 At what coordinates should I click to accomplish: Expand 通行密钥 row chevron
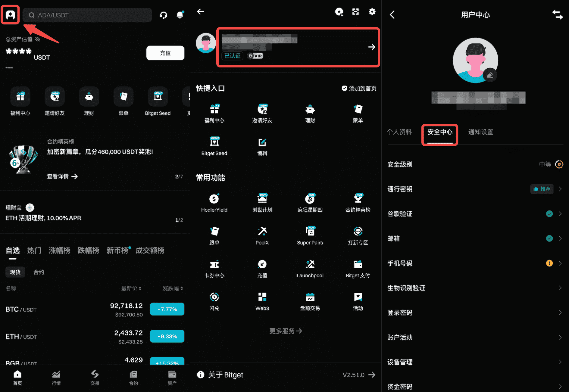pyautogui.click(x=560, y=189)
